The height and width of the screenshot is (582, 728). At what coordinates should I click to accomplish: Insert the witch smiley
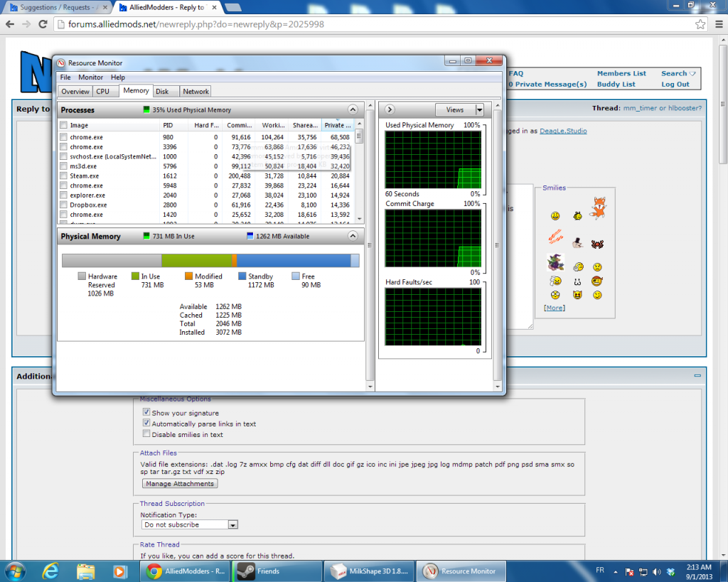pos(555,262)
